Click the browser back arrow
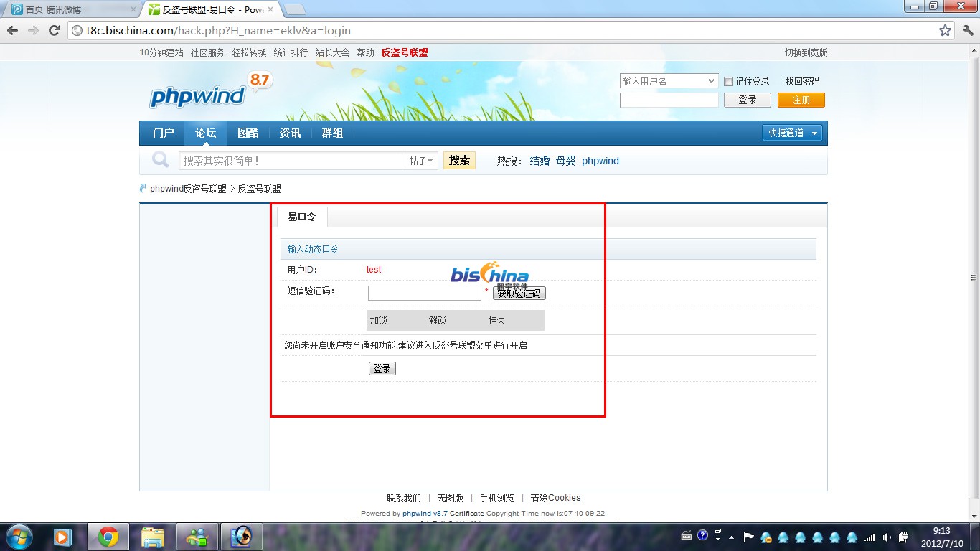The image size is (980, 551). point(12,31)
